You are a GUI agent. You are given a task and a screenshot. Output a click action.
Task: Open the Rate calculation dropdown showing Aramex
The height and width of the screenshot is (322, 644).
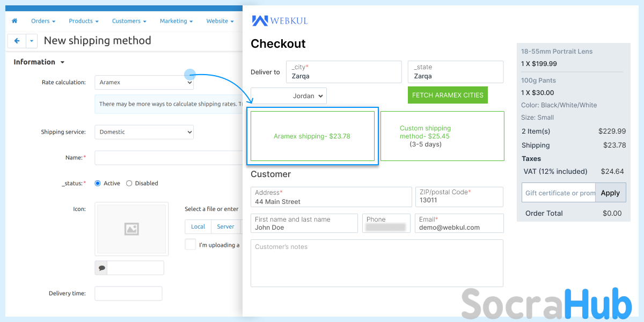coord(144,83)
